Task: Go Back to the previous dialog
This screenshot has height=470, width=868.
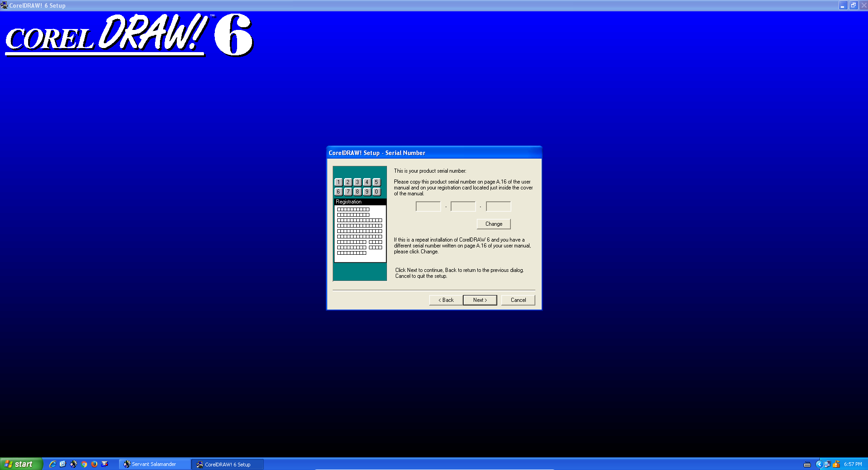Action: pyautogui.click(x=446, y=300)
